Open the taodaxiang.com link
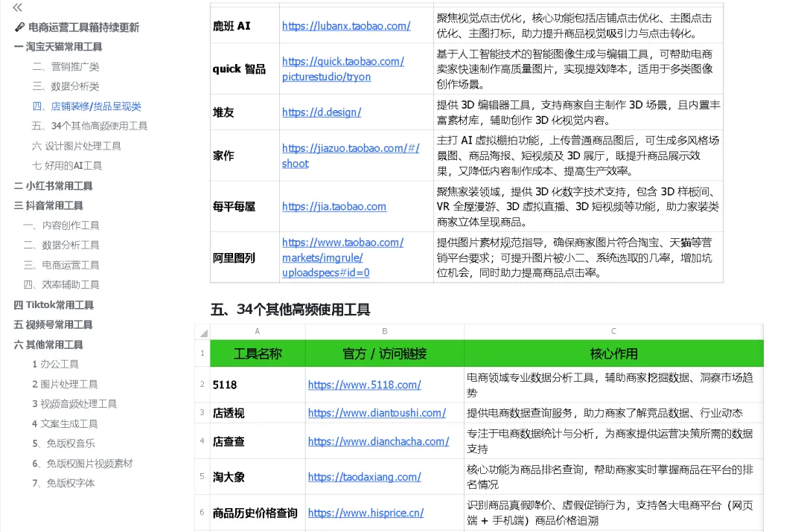This screenshot has width=804, height=532. click(x=365, y=477)
